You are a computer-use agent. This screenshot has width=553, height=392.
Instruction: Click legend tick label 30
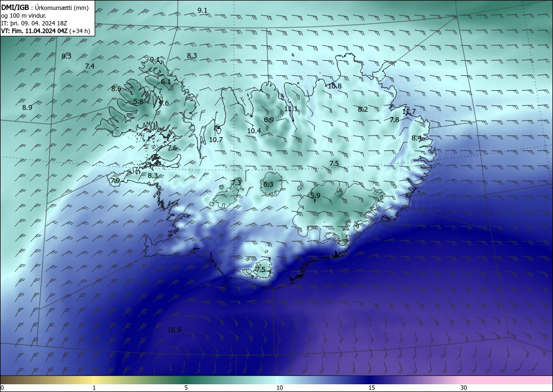464,388
